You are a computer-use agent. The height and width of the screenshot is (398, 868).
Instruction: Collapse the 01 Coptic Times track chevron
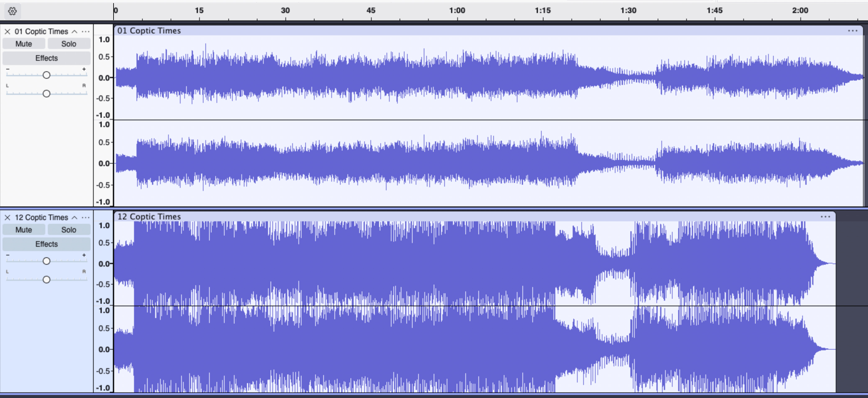pos(74,31)
